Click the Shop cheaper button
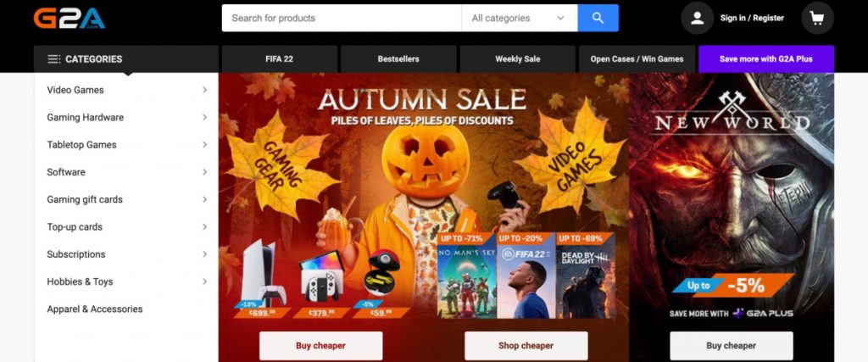This screenshot has height=362, width=868. tap(526, 346)
